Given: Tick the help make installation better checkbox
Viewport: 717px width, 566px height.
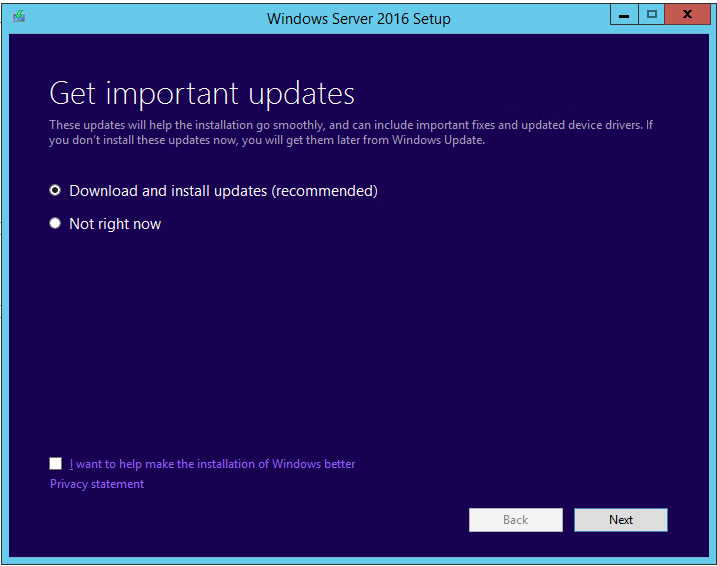Looking at the screenshot, I should [55, 464].
